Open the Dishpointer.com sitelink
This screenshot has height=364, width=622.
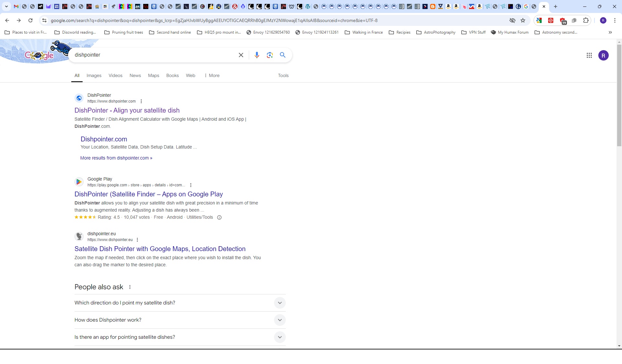pyautogui.click(x=104, y=139)
